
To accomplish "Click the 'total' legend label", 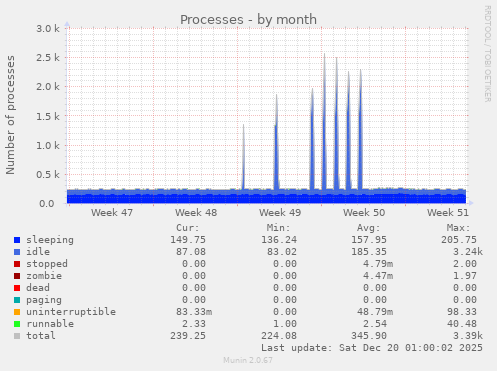I will click(41, 336).
